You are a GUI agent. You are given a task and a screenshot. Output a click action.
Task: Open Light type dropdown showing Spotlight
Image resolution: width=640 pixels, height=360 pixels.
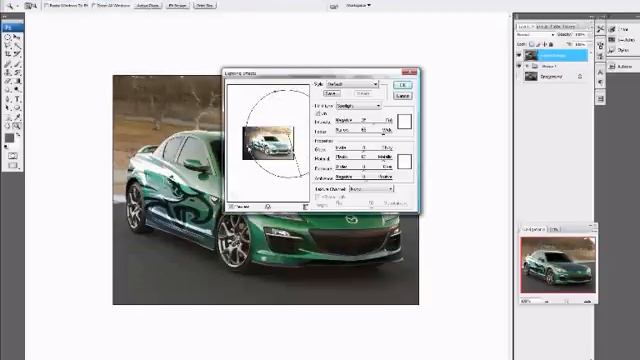[359, 106]
